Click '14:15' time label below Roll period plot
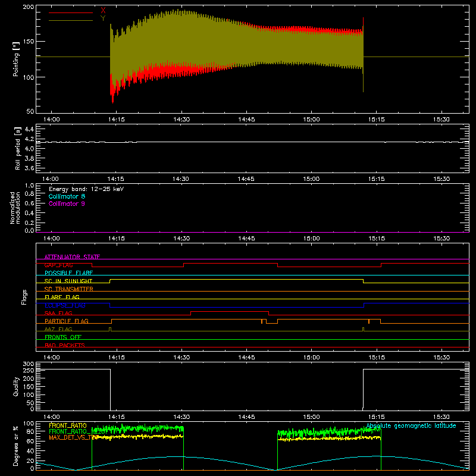The image size is (476, 476). pyautogui.click(x=115, y=179)
